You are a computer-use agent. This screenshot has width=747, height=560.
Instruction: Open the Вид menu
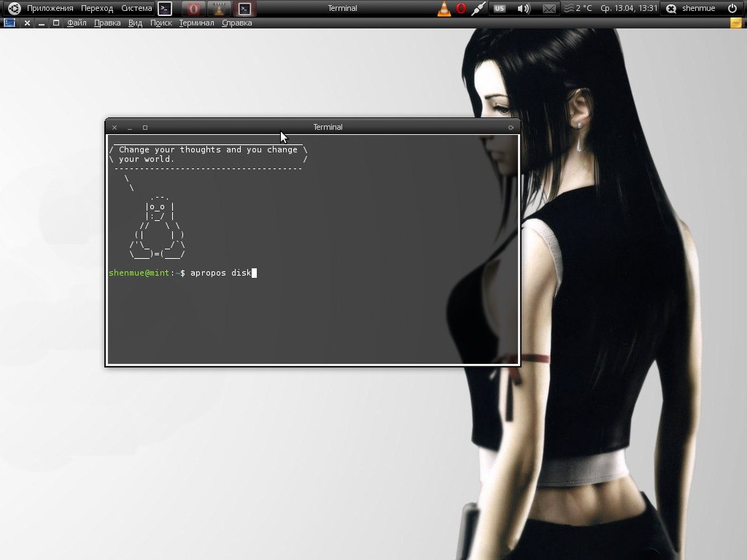[x=135, y=23]
